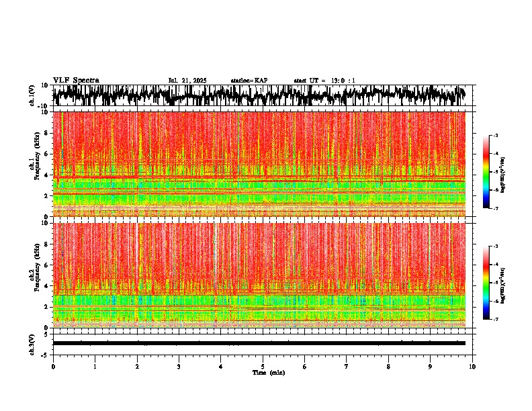Image resolution: width=532 pixels, height=411 pixels.
Task: Click the ch.2 color scale bar
Action: (x=486, y=283)
